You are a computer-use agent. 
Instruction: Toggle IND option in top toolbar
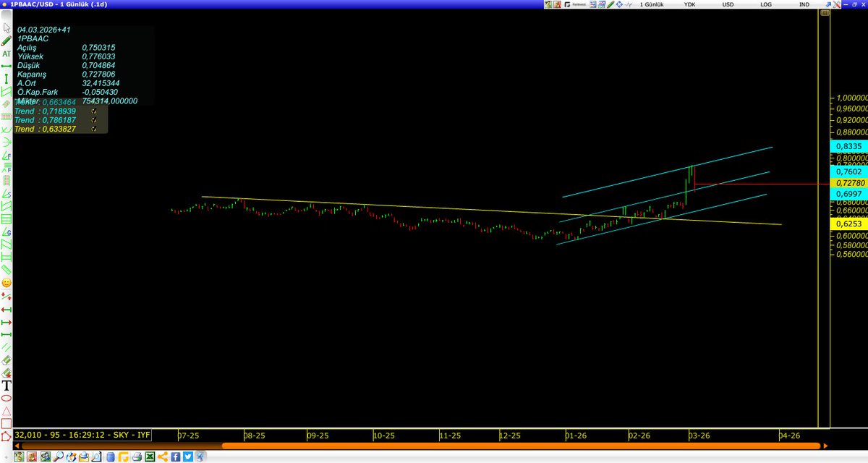point(804,4)
